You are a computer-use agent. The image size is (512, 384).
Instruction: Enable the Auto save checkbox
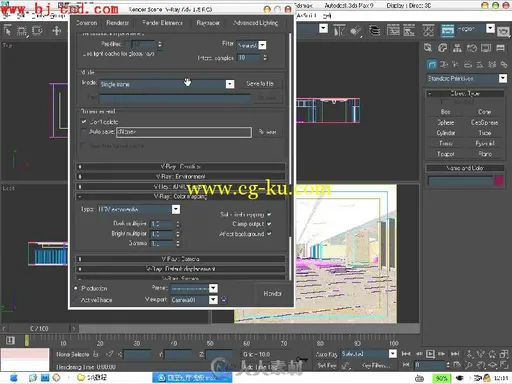[x=84, y=132]
